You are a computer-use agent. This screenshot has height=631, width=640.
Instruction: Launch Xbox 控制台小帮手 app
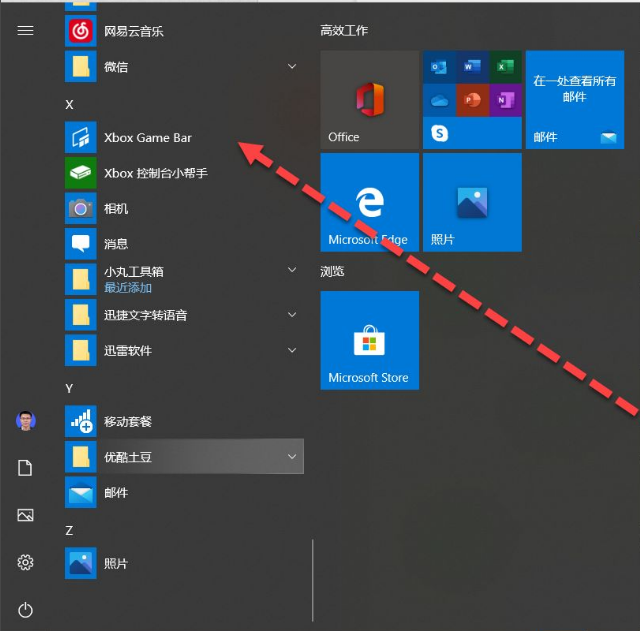click(155, 173)
